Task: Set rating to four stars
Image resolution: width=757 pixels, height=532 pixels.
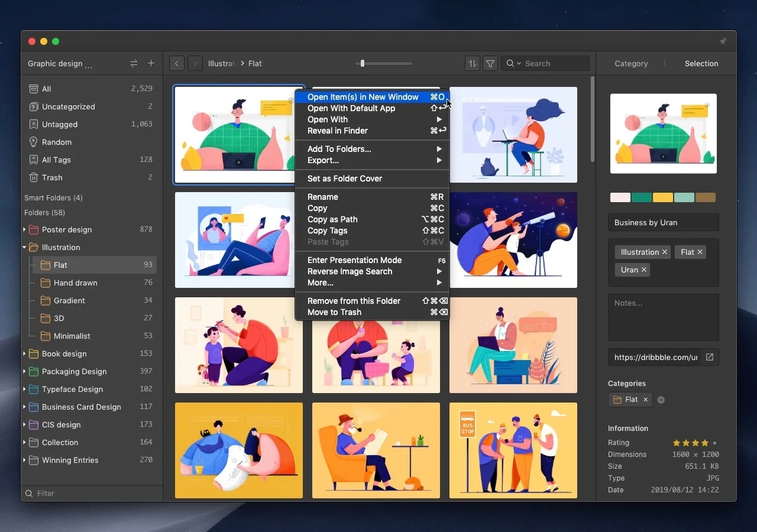Action: coord(705,443)
